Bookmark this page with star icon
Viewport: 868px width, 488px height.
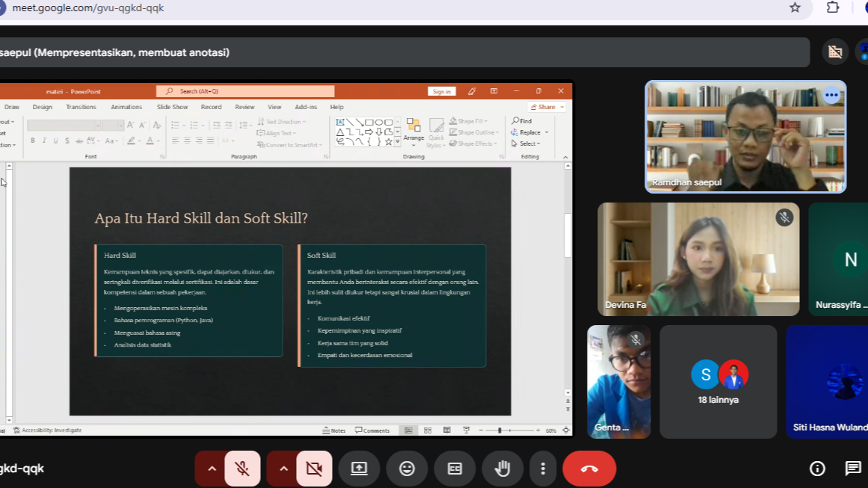coord(795,7)
